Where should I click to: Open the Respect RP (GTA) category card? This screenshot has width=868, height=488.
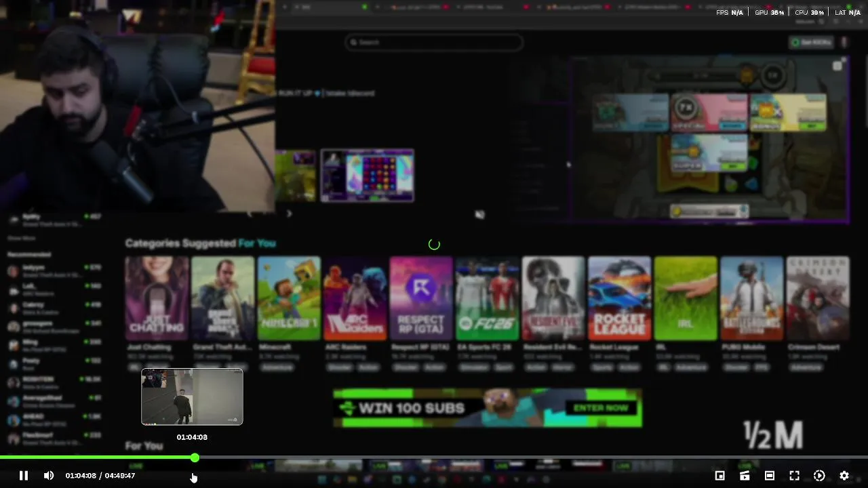click(x=421, y=298)
